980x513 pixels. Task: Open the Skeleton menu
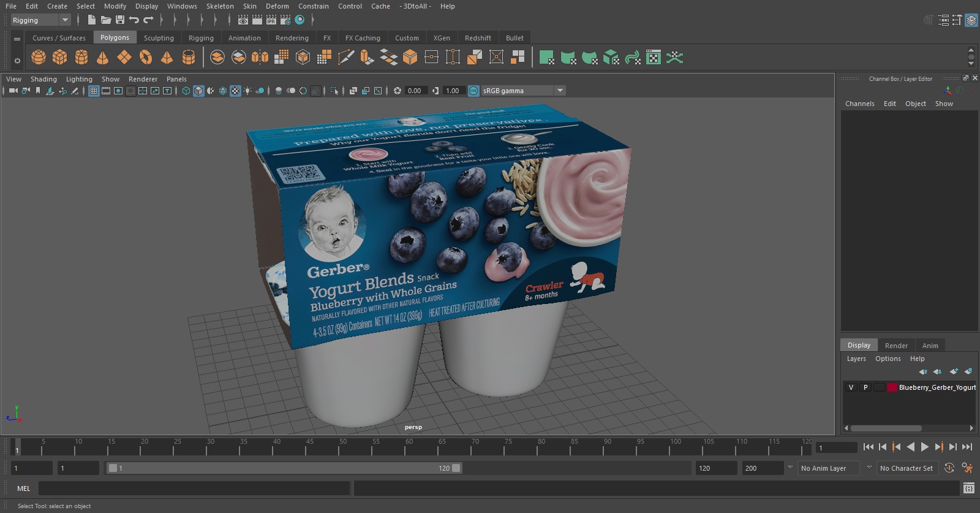click(220, 6)
